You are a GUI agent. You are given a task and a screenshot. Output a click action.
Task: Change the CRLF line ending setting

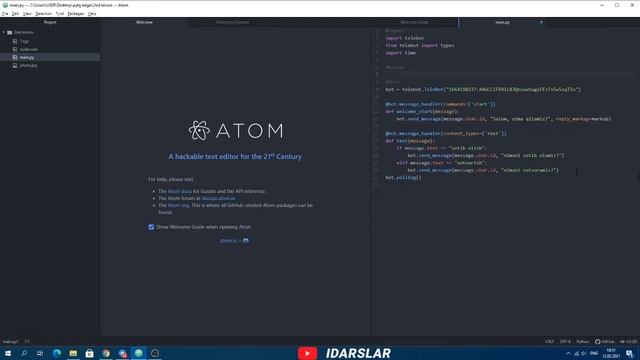click(x=549, y=342)
